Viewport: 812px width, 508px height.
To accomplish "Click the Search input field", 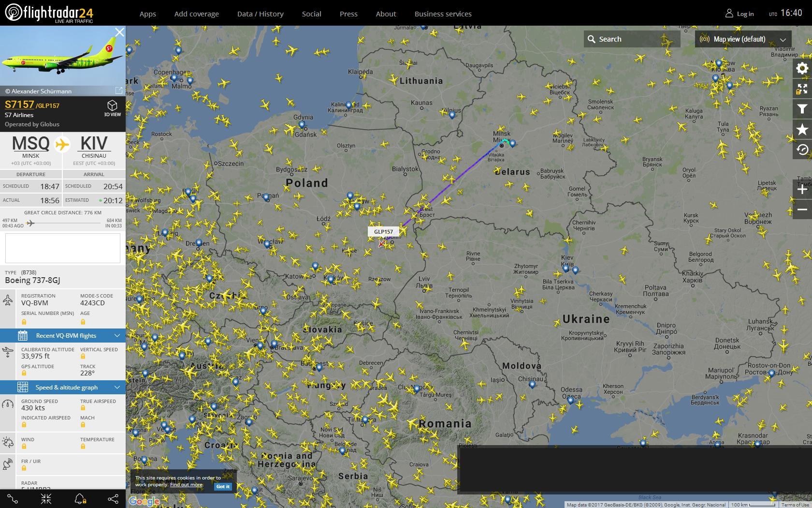I will coord(632,39).
